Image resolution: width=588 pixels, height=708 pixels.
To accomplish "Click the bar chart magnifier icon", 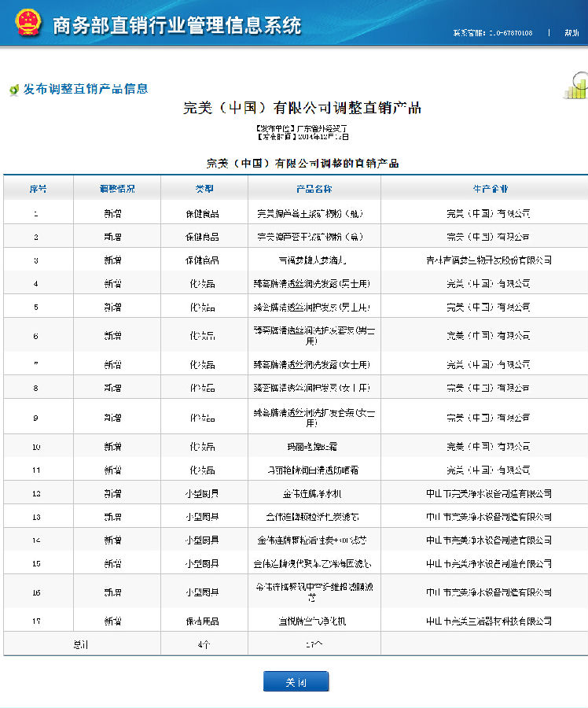I will coord(576,85).
